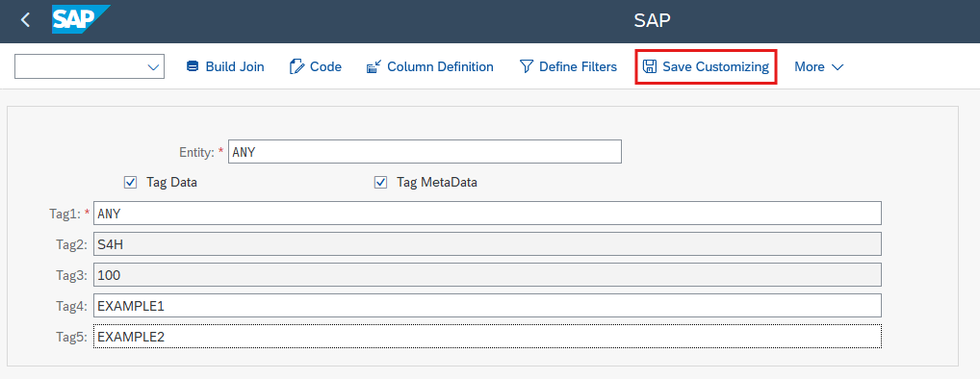Viewport: 980px width, 379px height.
Task: Focus the Tag4 field containing EXAMPLE1
Action: [x=487, y=305]
